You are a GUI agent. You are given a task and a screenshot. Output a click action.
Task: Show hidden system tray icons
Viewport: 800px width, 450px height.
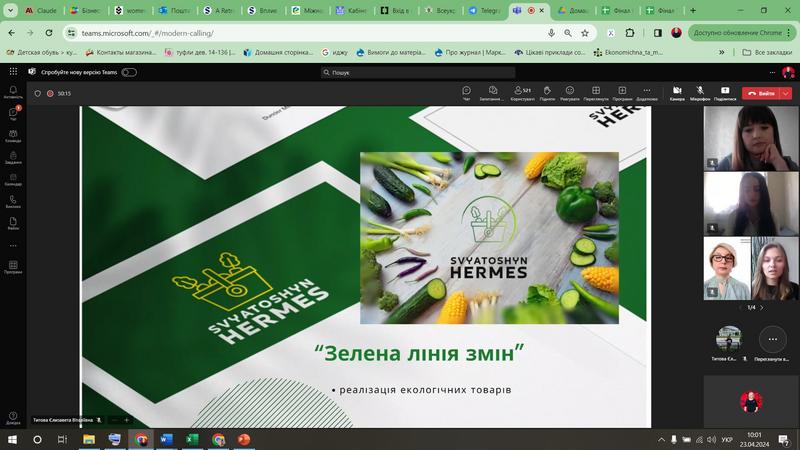coord(661,439)
